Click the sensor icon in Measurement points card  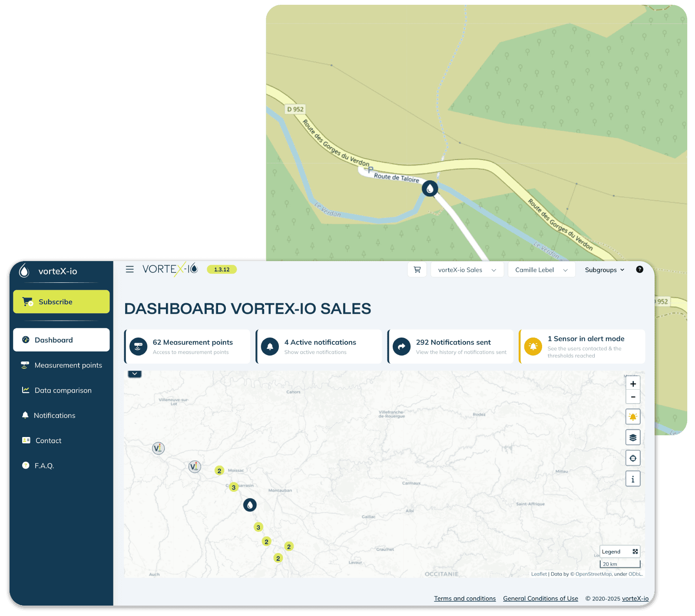click(138, 346)
